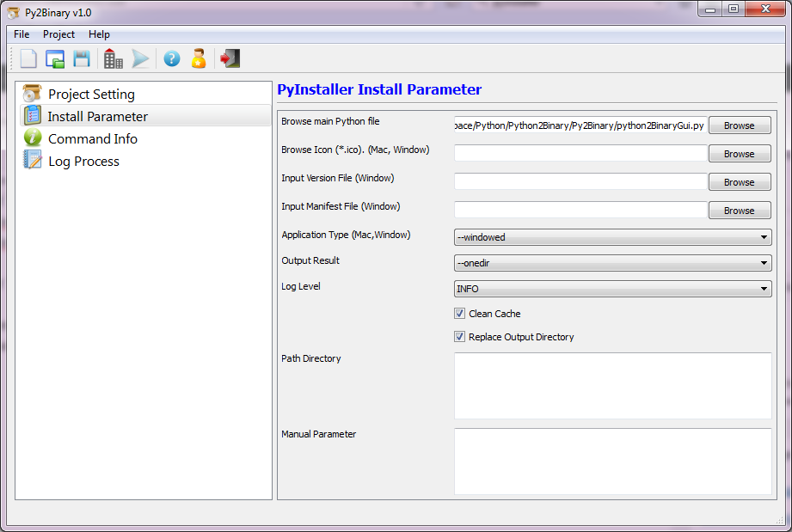Screen dimensions: 792x532
Task: Click the main Python file path field
Action: click(x=580, y=125)
